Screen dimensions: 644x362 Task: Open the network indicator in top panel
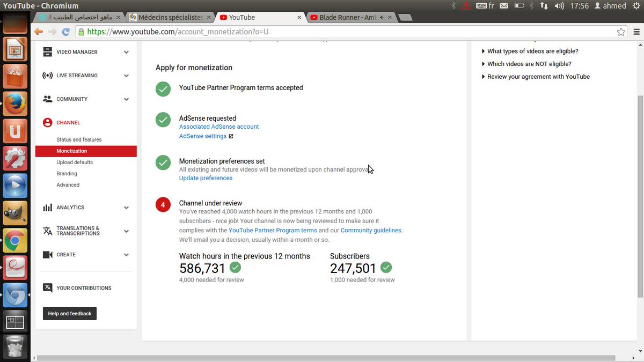[x=544, y=5]
